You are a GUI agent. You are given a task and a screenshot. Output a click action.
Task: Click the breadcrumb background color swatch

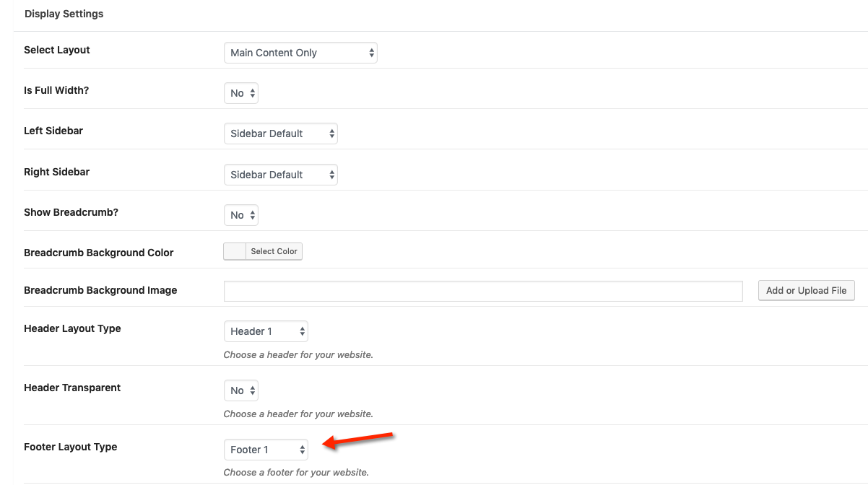click(235, 251)
